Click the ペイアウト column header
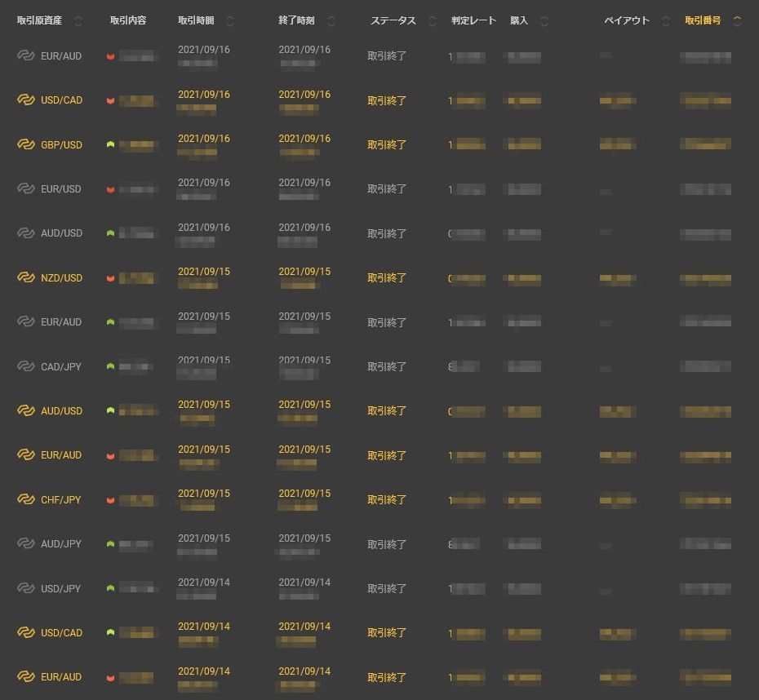The height and width of the screenshot is (700, 759). pyautogui.click(x=626, y=20)
